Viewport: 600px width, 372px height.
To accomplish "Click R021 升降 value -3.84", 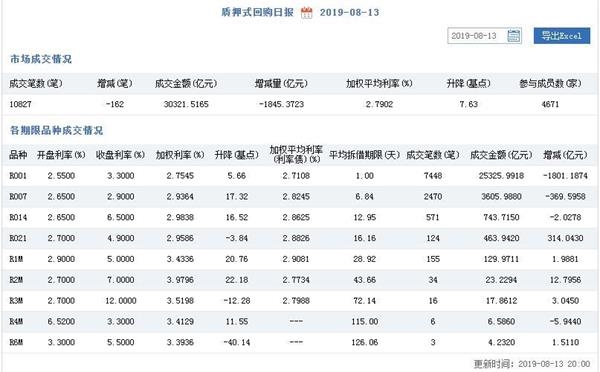I will click(x=236, y=238).
